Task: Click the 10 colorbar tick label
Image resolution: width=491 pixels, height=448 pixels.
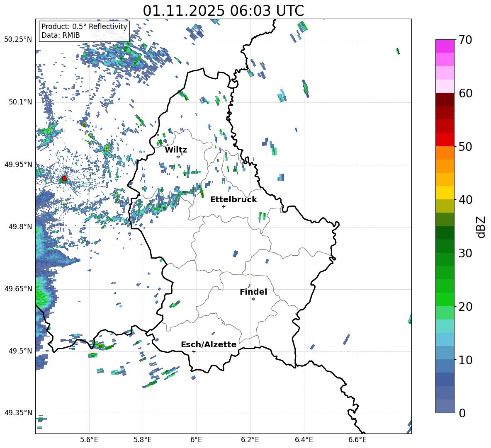Action: pyautogui.click(x=465, y=360)
